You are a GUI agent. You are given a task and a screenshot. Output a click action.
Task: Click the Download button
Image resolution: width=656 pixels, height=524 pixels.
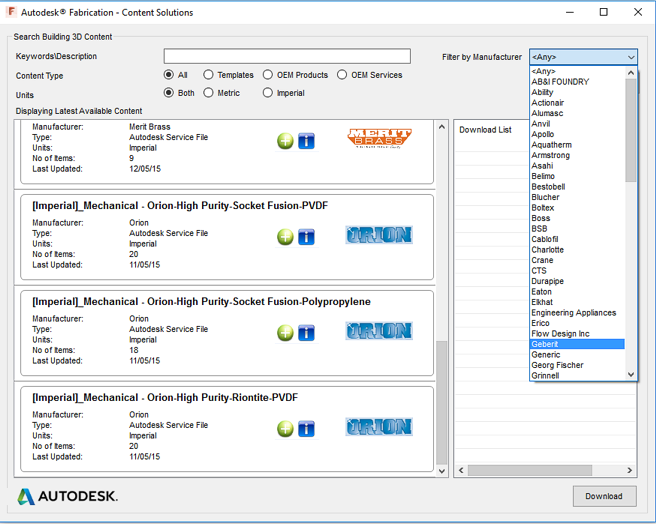coord(604,496)
